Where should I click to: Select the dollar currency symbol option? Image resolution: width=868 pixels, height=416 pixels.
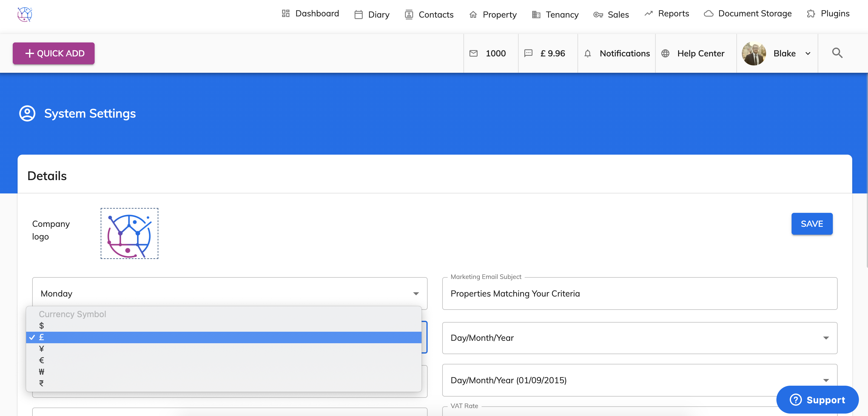(42, 326)
